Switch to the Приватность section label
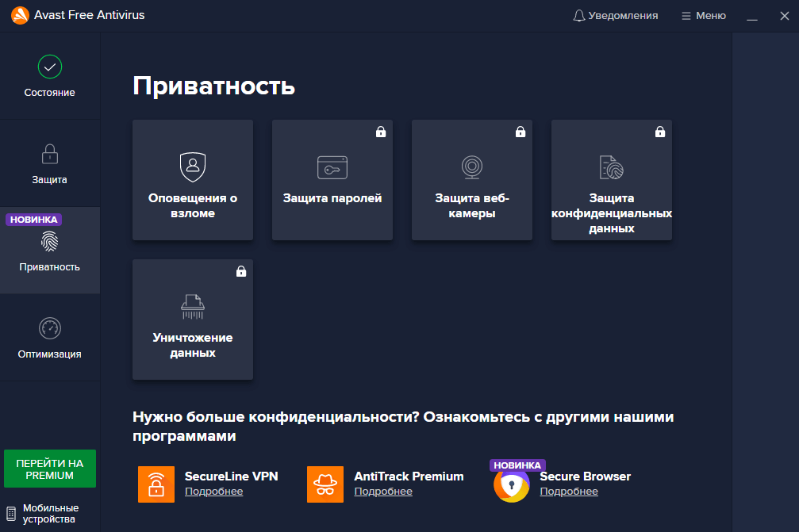Image resolution: width=799 pixels, height=532 pixels. coord(49,267)
